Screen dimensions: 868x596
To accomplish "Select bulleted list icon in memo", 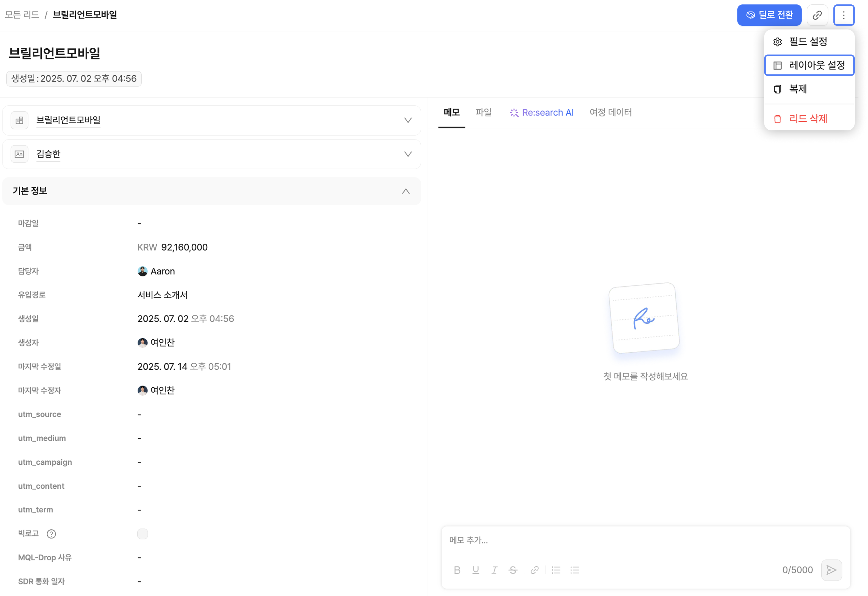I will click(x=574, y=570).
